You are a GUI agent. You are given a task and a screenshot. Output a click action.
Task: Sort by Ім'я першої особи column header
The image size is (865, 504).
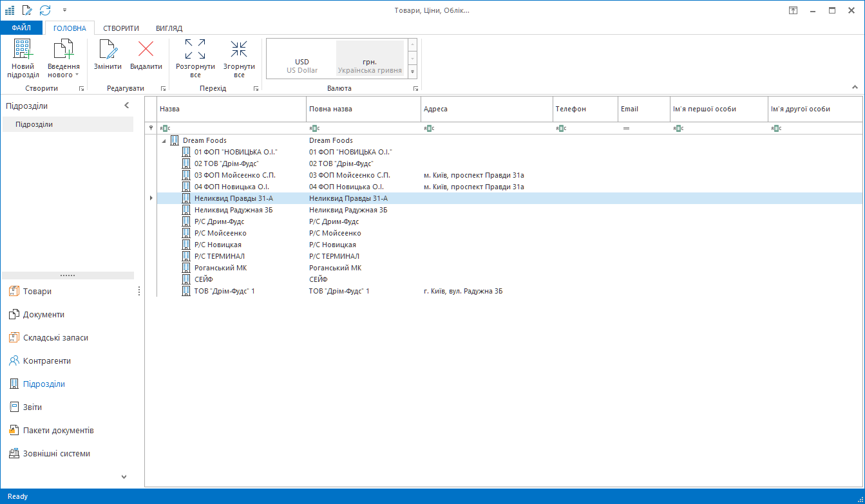(x=719, y=109)
